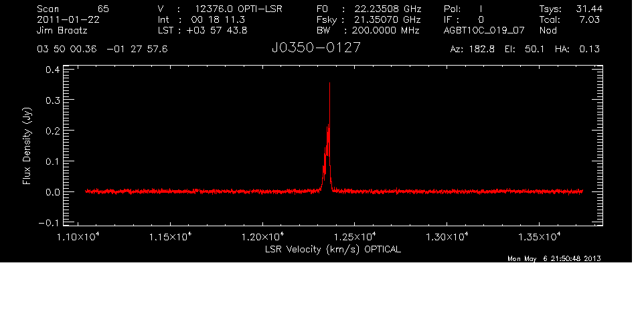Click the 'LSR Velocity (km/s) OPTICAL' axis label
Viewport: 644px width, 328px height.
tap(333, 250)
